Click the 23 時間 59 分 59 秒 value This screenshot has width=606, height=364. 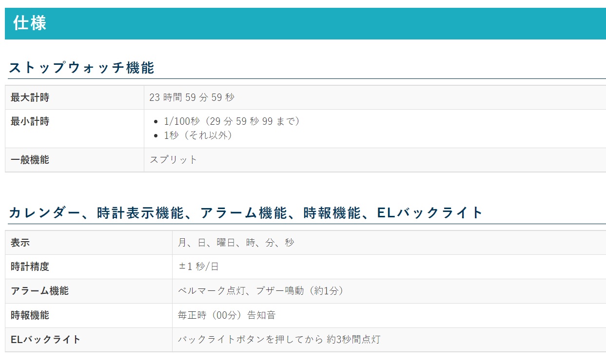click(x=192, y=97)
